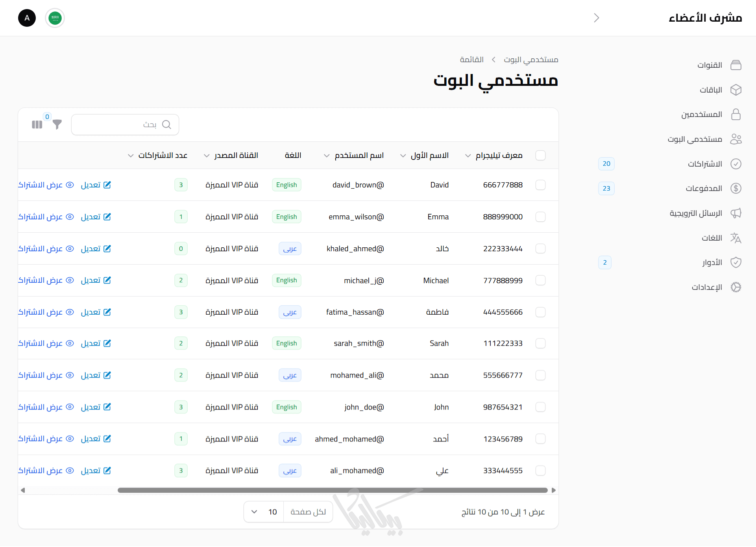The image size is (756, 547).
Task: Expand the subscription count column sort
Action: point(131,156)
